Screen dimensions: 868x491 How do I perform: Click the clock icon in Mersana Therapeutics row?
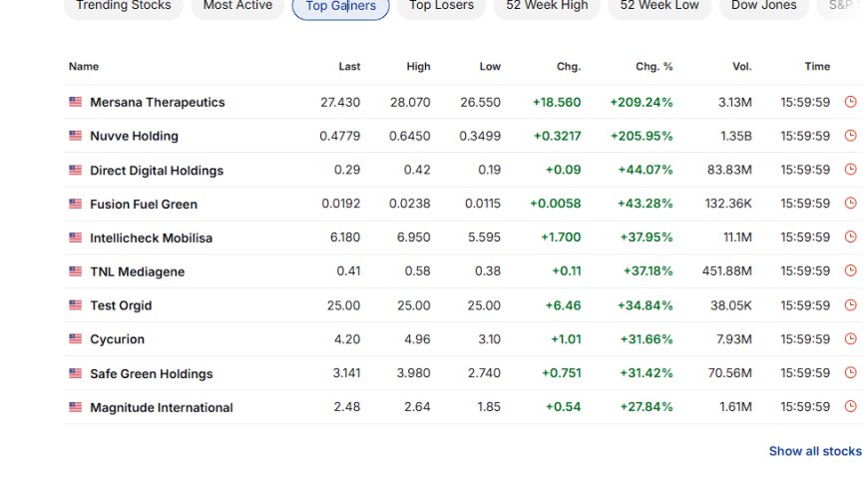(x=850, y=102)
